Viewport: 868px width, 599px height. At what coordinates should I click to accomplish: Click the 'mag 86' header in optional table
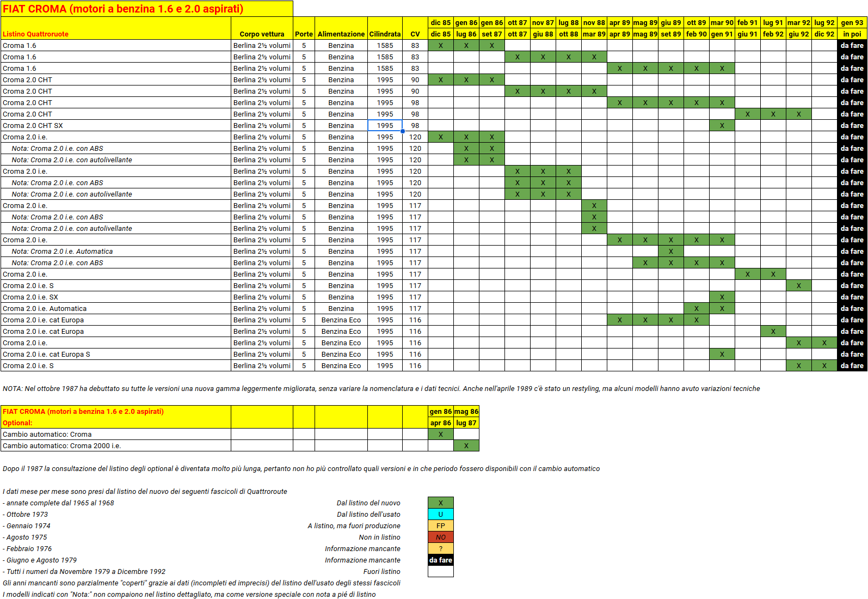coord(466,411)
